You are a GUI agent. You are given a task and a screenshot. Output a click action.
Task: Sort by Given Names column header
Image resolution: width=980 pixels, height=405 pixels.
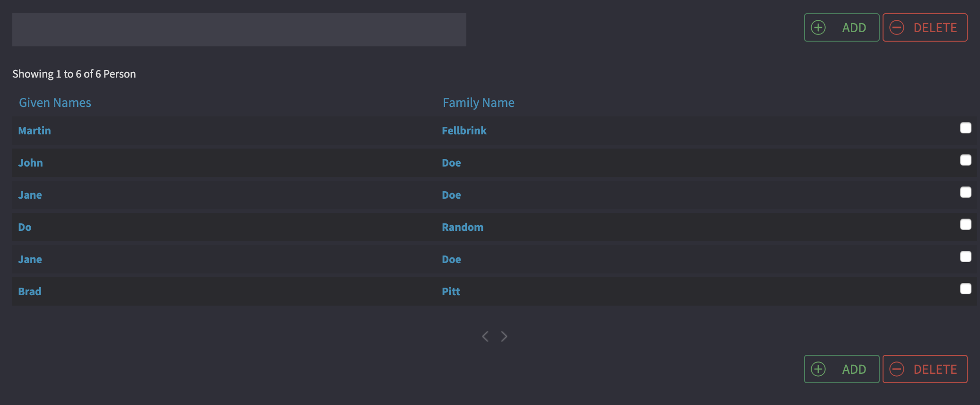55,103
